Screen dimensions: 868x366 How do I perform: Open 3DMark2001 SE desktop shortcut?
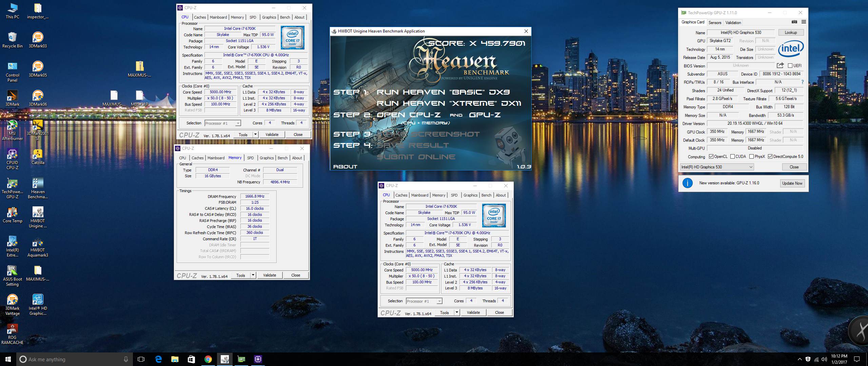click(38, 130)
